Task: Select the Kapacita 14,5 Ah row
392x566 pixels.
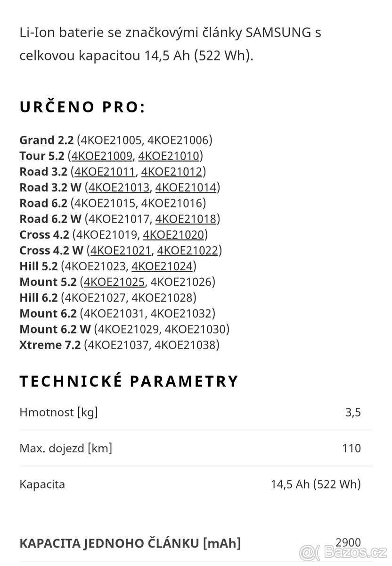Action: 196,484
